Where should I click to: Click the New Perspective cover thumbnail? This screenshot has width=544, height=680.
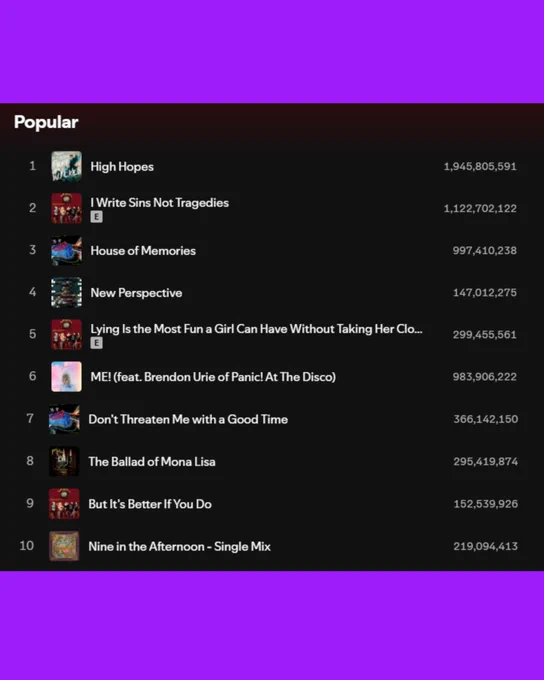66,292
